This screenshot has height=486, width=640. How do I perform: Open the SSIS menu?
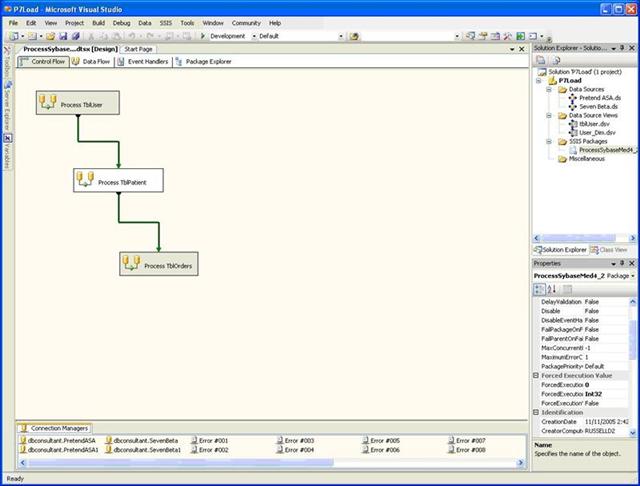pyautogui.click(x=166, y=23)
